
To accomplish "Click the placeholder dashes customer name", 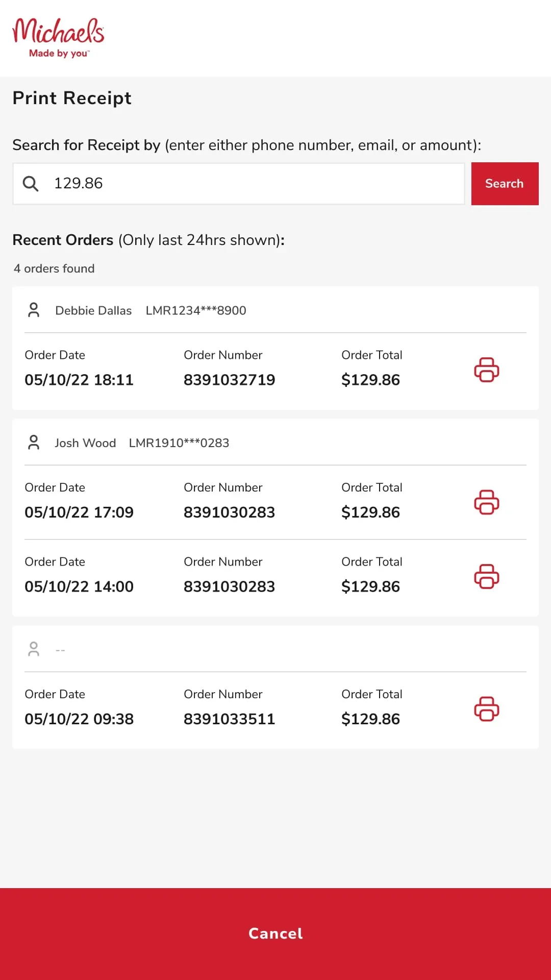I will click(60, 650).
